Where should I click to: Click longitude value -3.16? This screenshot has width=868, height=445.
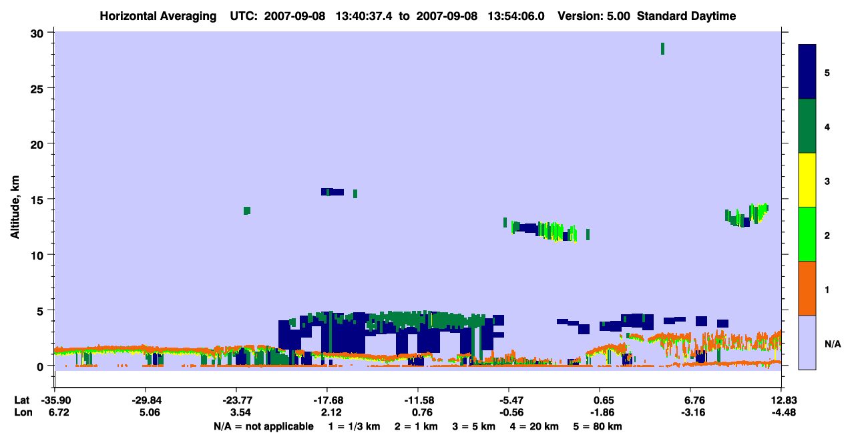(x=694, y=412)
